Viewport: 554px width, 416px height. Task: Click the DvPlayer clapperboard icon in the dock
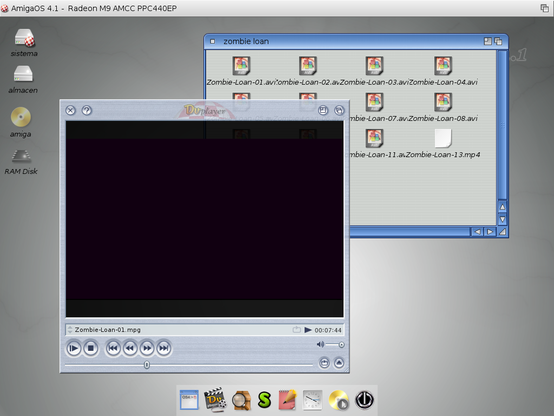214,400
